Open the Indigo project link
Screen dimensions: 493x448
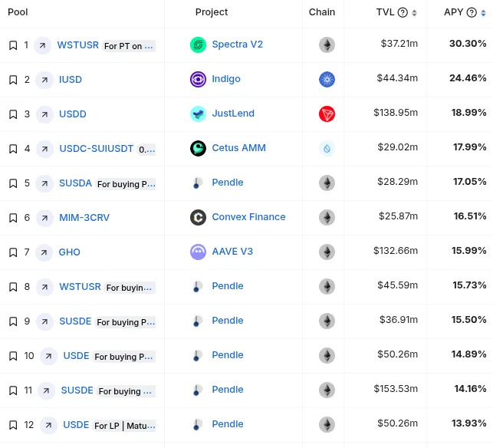coord(226,79)
